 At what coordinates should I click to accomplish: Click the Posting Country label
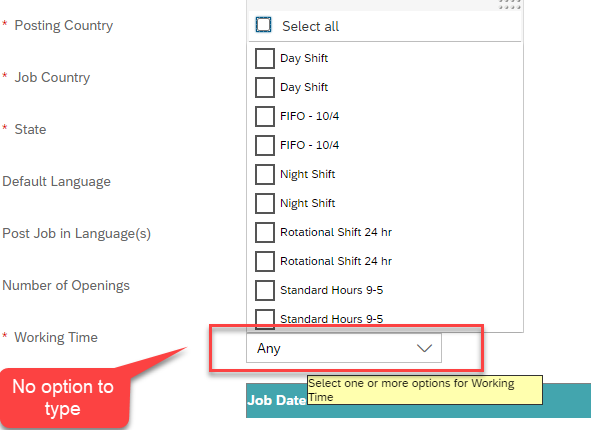[64, 26]
